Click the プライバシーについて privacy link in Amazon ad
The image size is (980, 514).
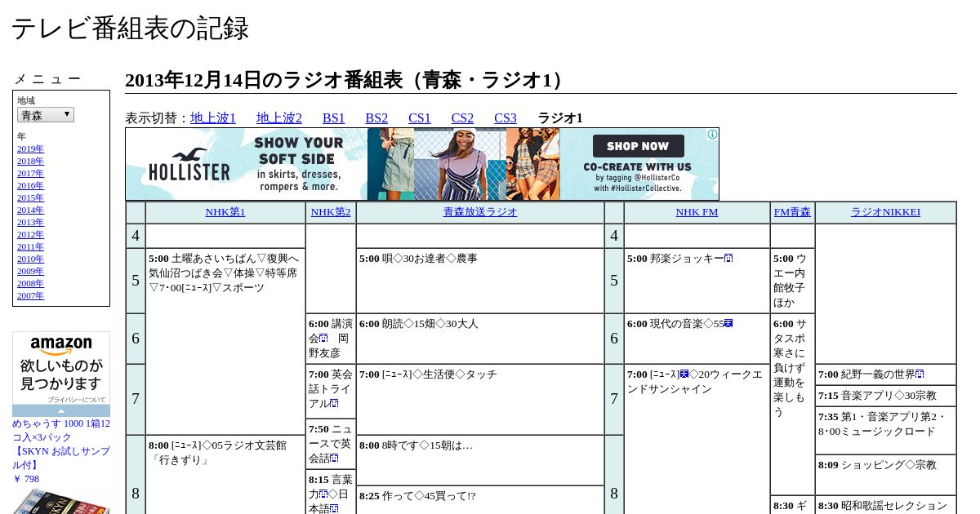(x=76, y=401)
